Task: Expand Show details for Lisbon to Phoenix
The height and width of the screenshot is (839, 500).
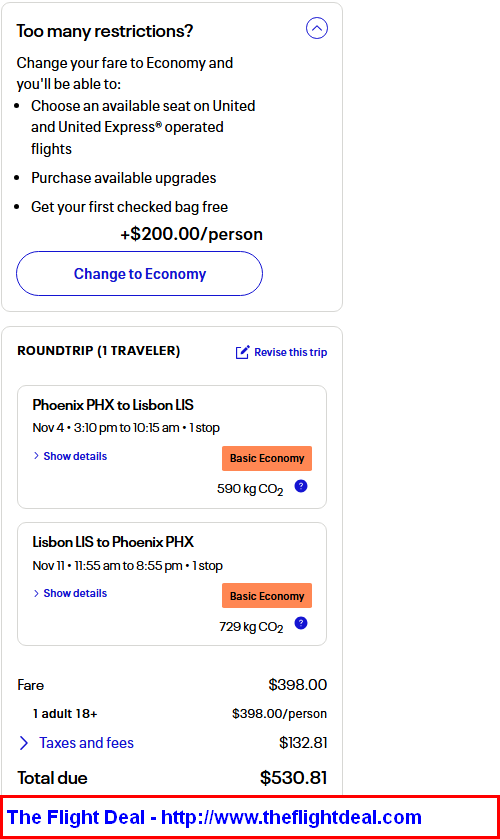Action: (75, 593)
